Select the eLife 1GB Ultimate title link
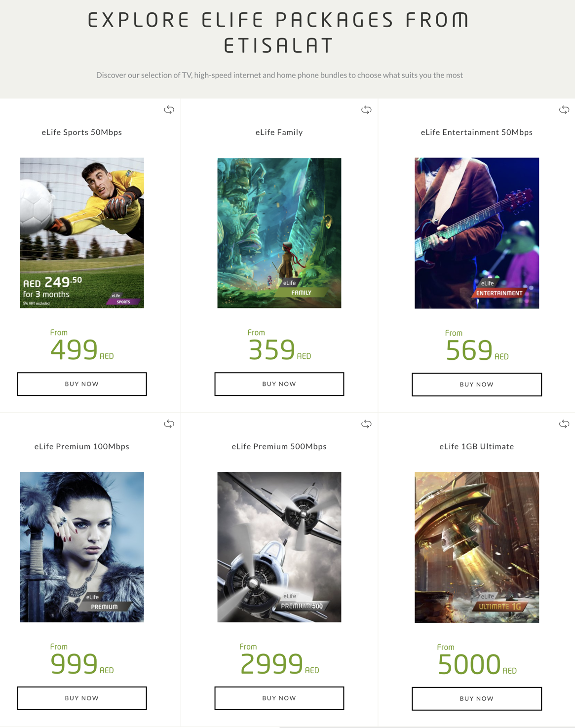This screenshot has width=575, height=728. [477, 446]
